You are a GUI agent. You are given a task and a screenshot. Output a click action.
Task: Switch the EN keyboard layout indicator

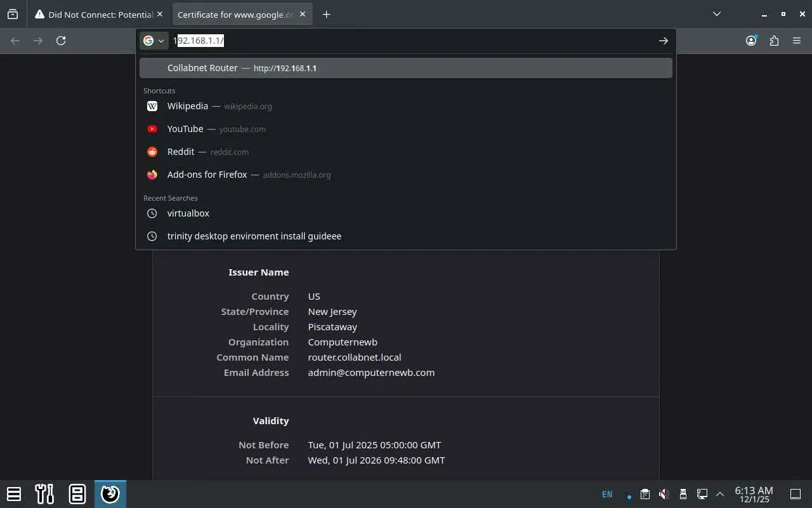607,494
